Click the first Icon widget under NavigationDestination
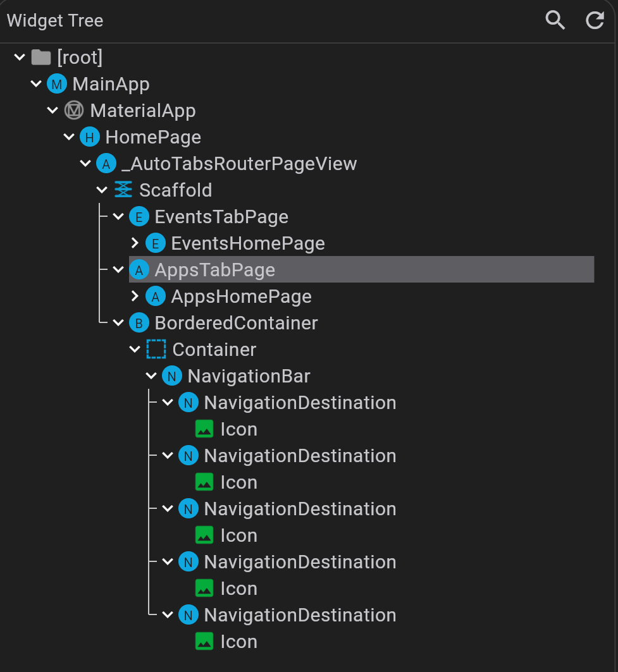 pyautogui.click(x=205, y=429)
